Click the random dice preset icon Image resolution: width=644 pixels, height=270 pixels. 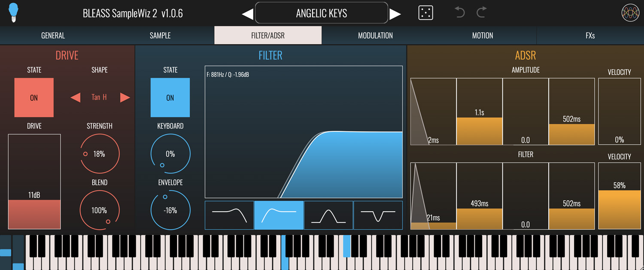[425, 13]
